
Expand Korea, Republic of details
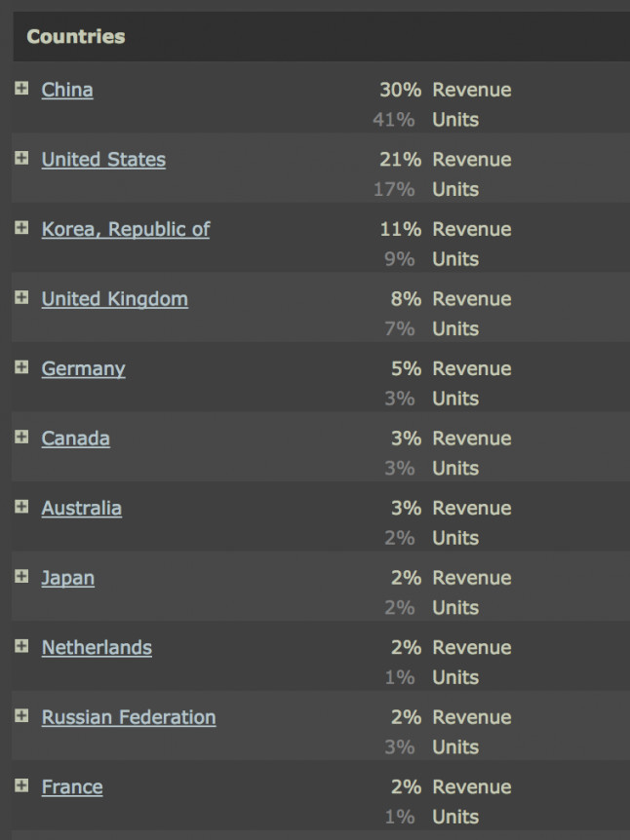coord(21,228)
